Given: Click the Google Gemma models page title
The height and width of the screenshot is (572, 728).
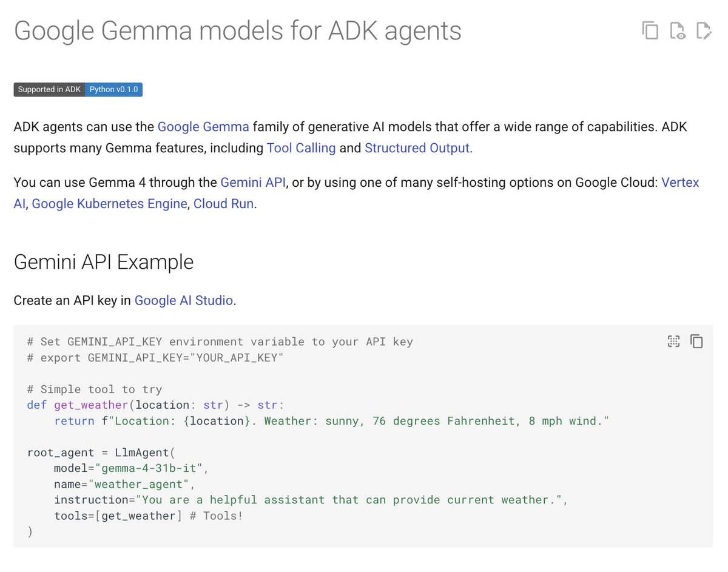Looking at the screenshot, I should (x=237, y=31).
